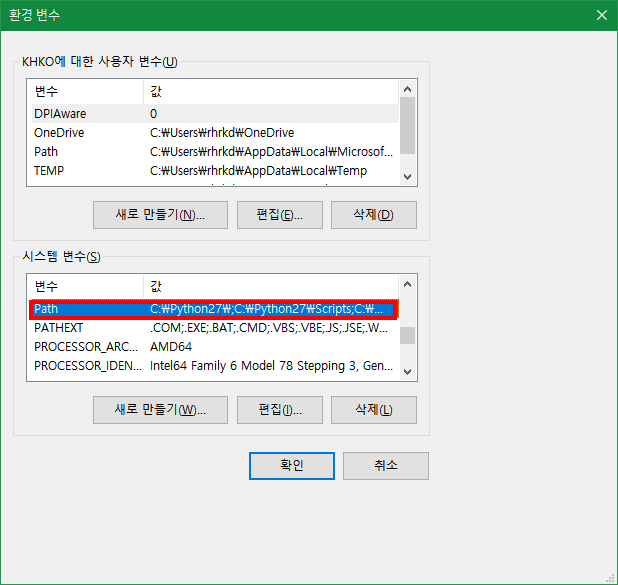Click 편집(E) for user variables

280,215
